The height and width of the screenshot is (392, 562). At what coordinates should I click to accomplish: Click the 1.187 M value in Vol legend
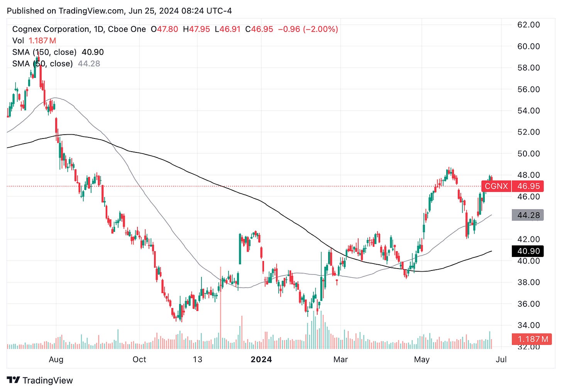point(42,41)
